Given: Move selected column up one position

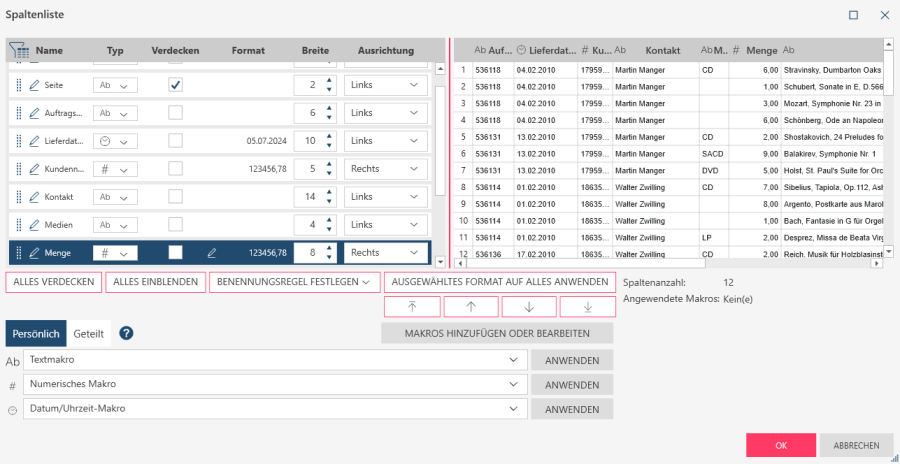Looking at the screenshot, I should point(471,307).
